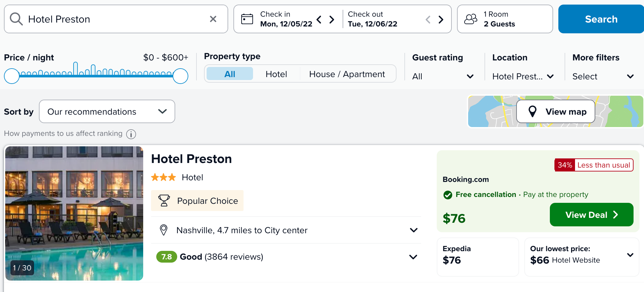Move check-in date one day later
Image resolution: width=644 pixels, height=292 pixels.
[x=332, y=20]
